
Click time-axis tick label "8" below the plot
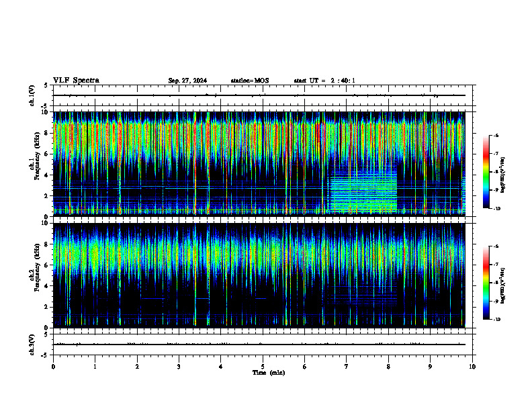tap(388, 367)
